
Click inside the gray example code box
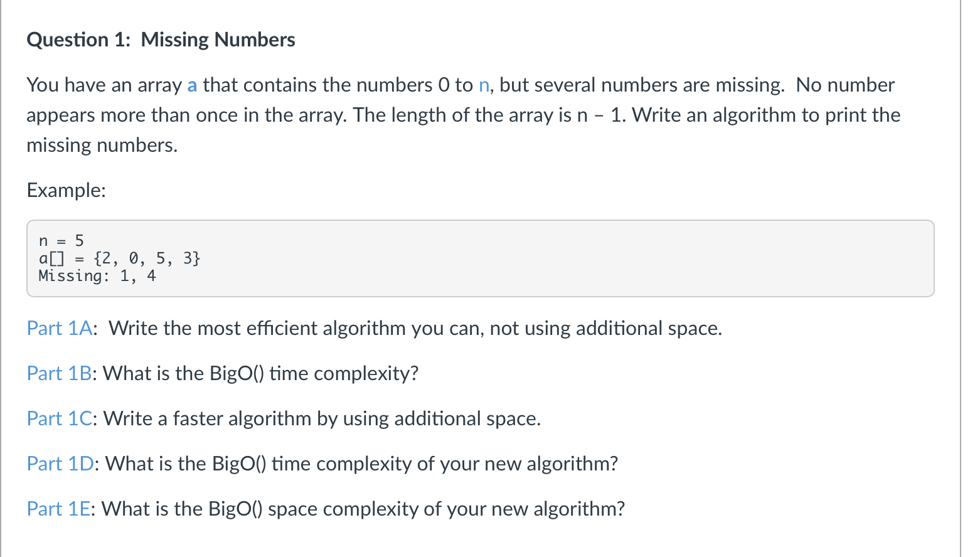[x=480, y=258]
